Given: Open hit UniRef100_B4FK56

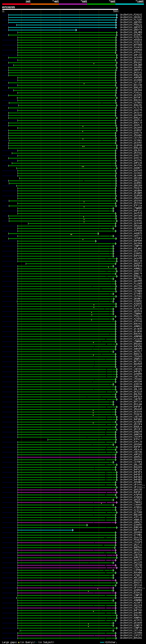Looking at the screenshot, I should coord(131,347).
